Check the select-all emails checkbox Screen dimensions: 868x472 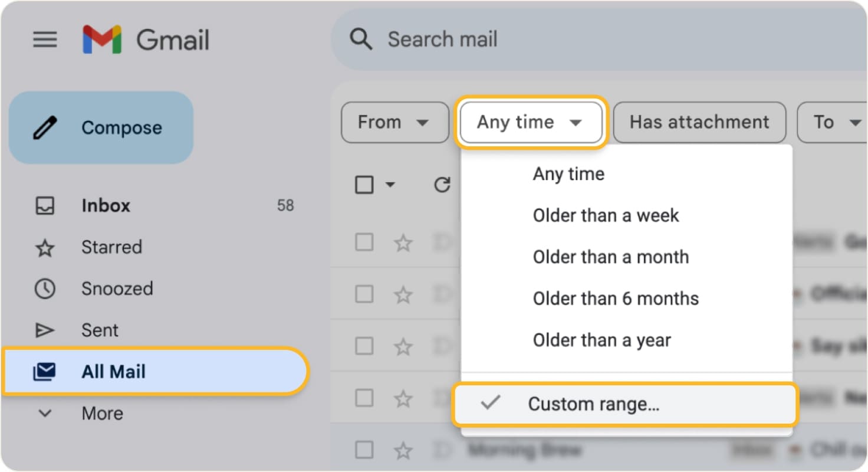364,185
